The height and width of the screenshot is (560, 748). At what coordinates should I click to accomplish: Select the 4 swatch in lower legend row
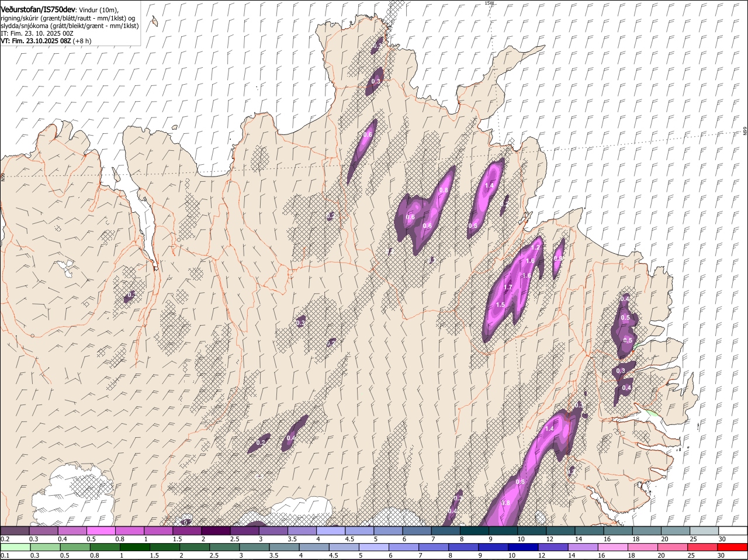(x=314, y=547)
